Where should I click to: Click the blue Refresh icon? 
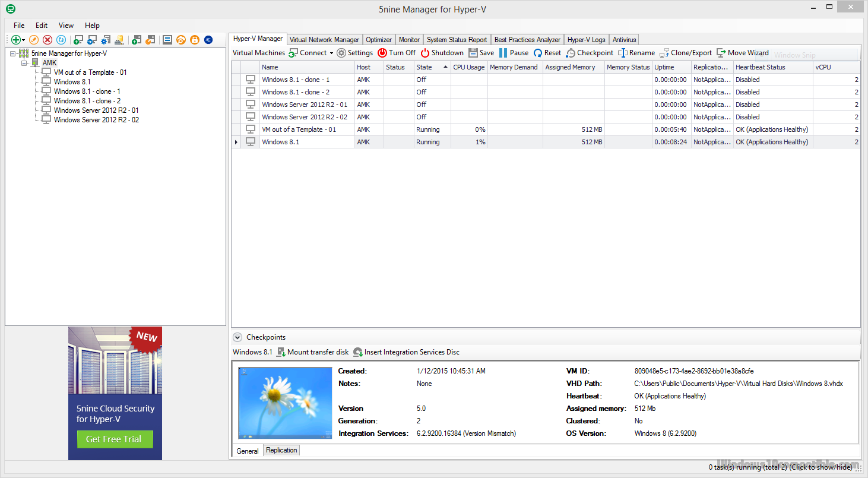tap(61, 40)
